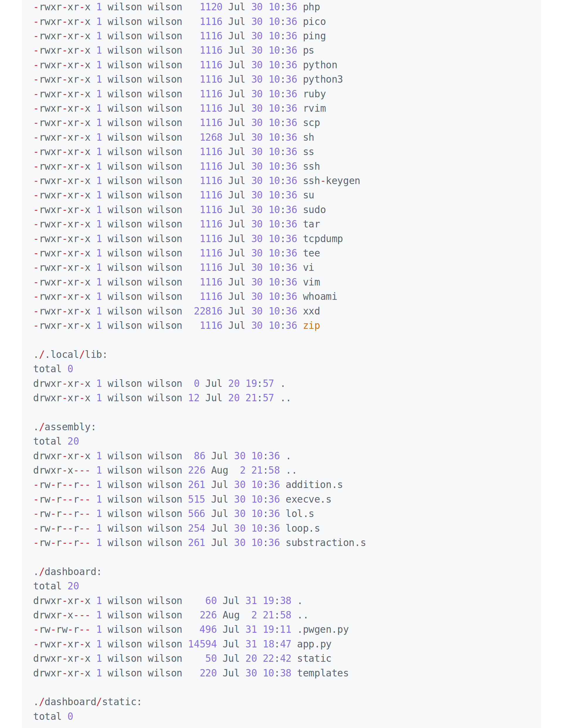Click the app.py file entry
The height and width of the screenshot is (728, 563).
tap(314, 644)
